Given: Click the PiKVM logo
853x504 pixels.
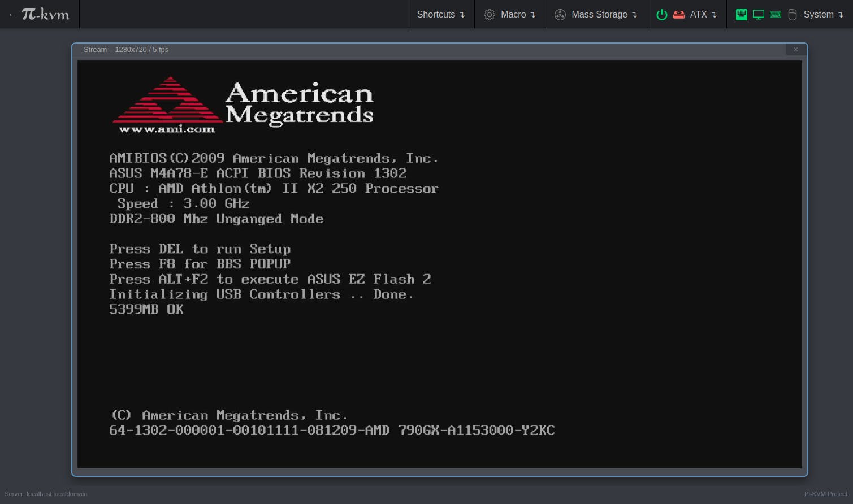Looking at the screenshot, I should [x=45, y=14].
